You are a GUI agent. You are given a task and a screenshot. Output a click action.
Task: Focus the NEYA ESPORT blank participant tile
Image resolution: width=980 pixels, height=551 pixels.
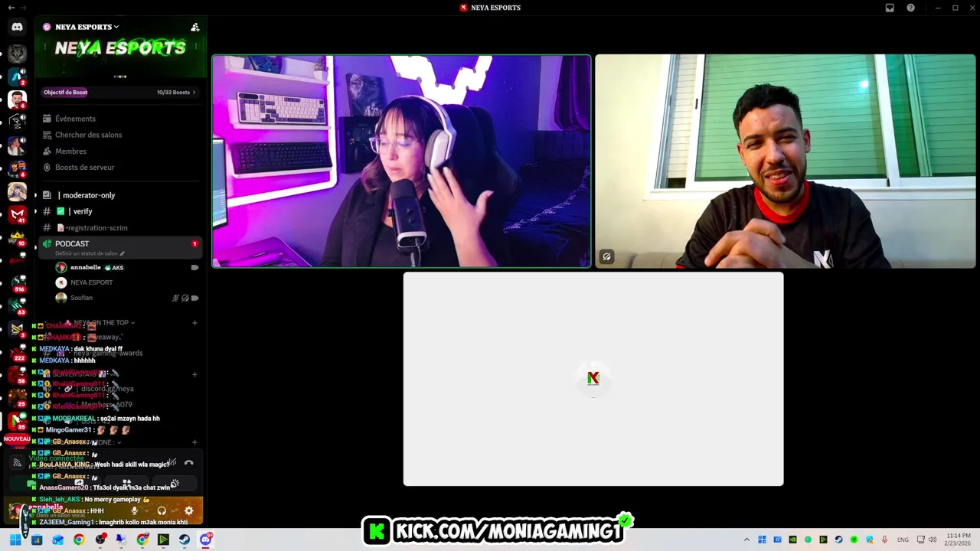(x=593, y=379)
